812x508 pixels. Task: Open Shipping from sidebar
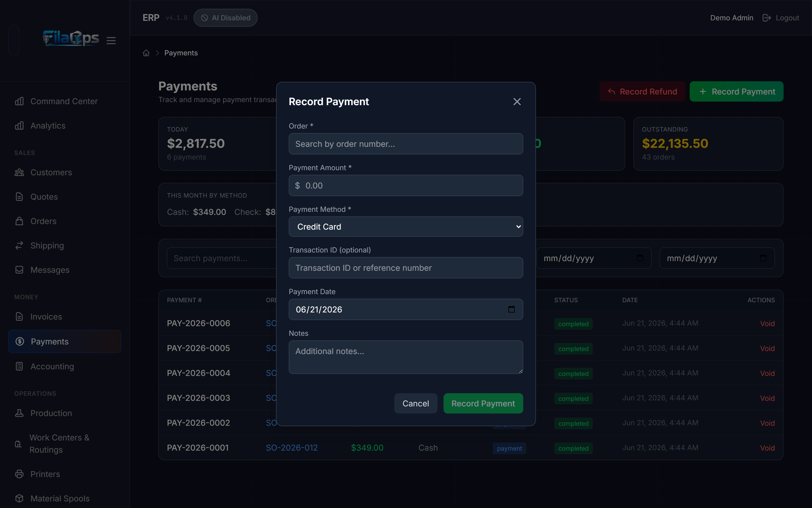click(64, 246)
